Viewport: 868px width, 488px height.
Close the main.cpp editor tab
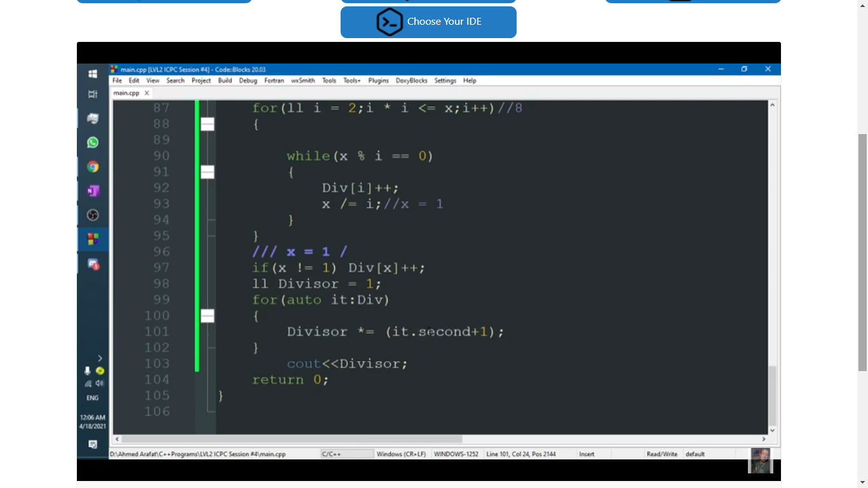point(147,93)
